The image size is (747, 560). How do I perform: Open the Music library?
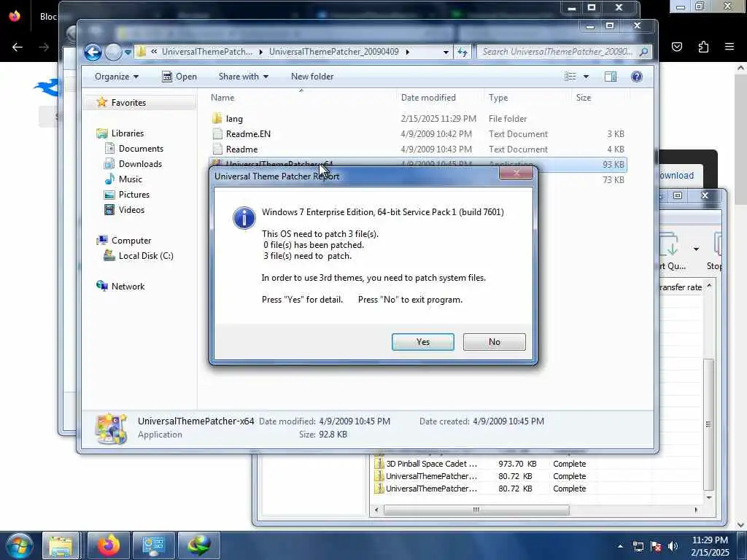click(131, 179)
